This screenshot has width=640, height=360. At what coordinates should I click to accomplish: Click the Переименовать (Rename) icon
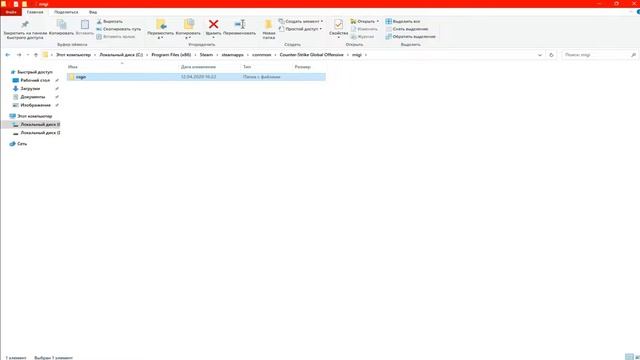(x=240, y=24)
